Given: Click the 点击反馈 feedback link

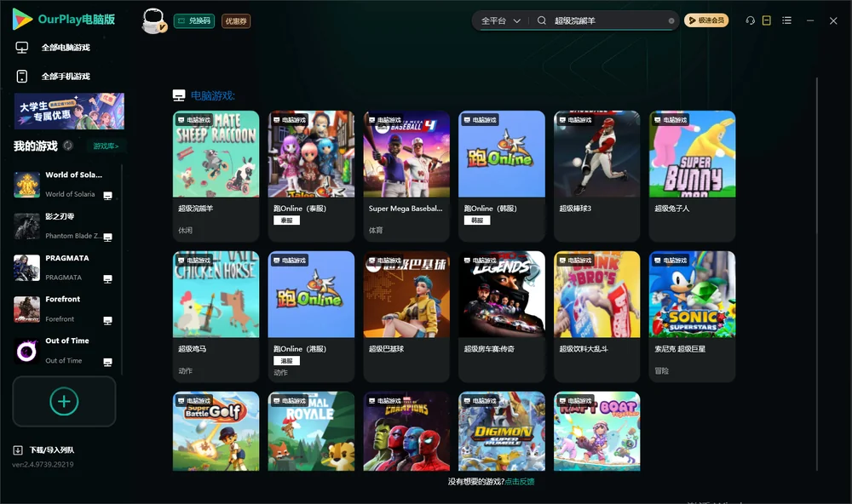Looking at the screenshot, I should click(x=520, y=481).
